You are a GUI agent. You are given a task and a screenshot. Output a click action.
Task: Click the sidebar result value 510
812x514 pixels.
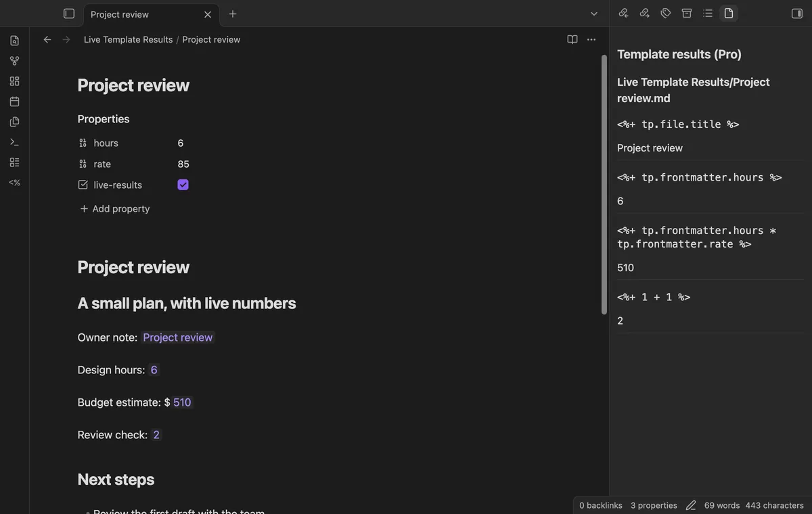[625, 268]
